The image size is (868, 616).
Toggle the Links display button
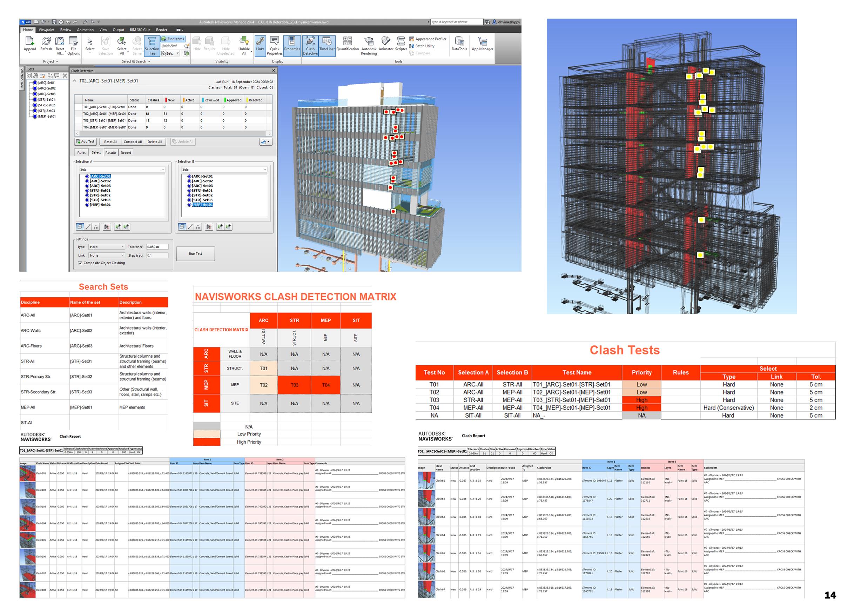point(260,44)
